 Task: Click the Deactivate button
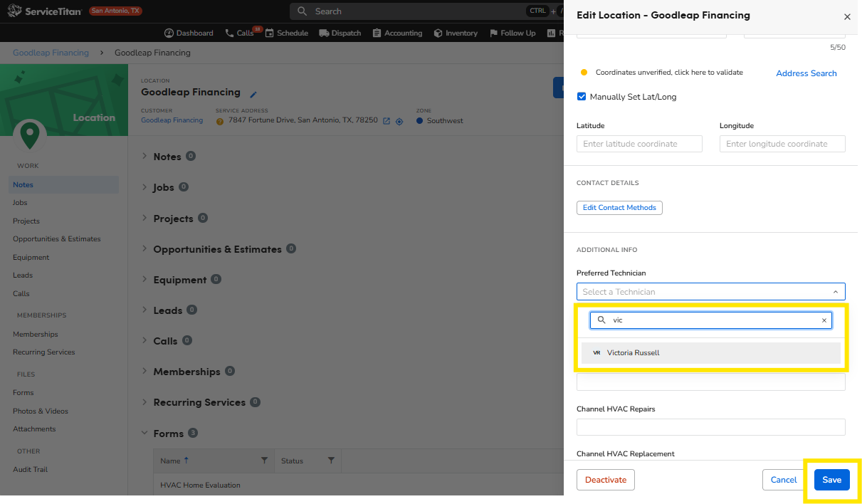click(606, 480)
